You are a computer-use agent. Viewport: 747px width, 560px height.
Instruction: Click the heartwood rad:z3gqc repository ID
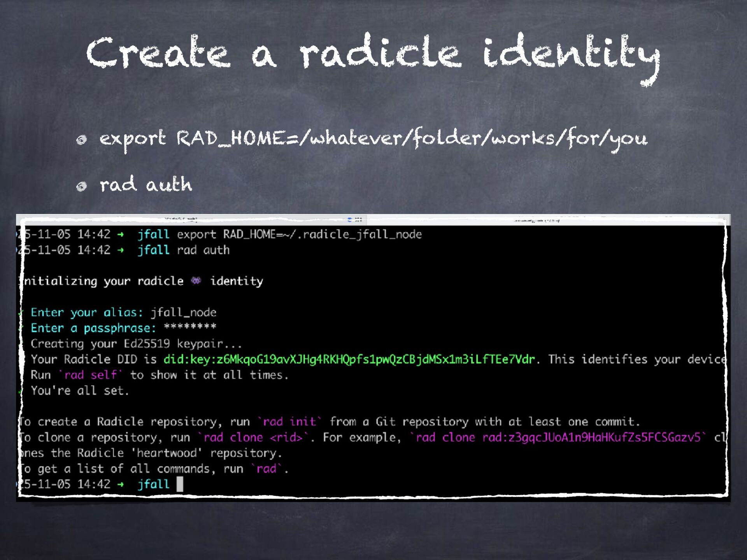591,437
